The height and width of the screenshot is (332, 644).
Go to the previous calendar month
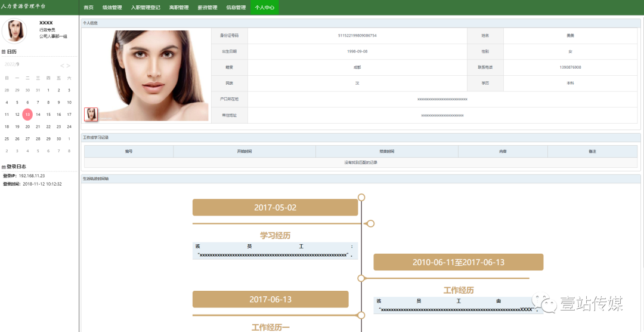coord(62,65)
